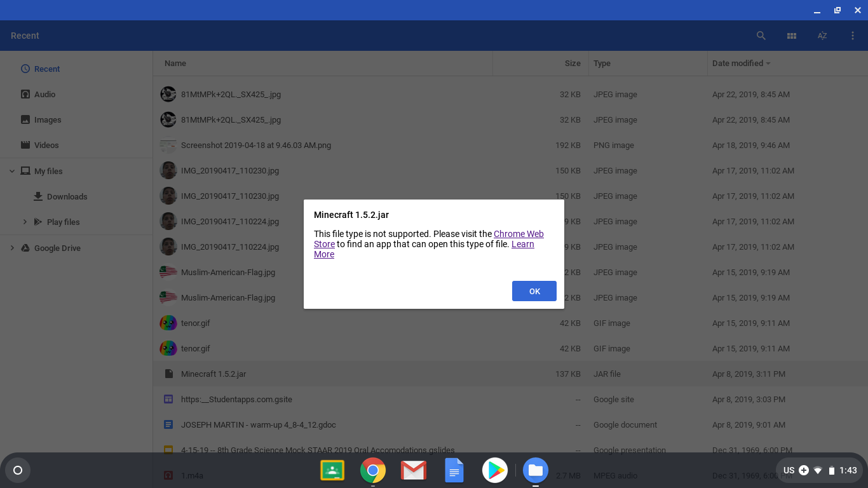Select Play files in sidebar

(x=63, y=222)
